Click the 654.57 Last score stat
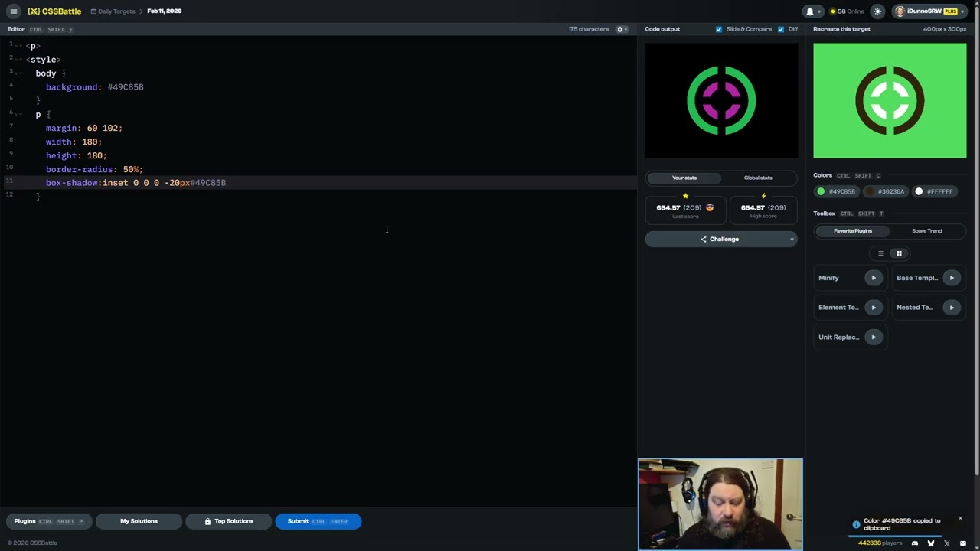The width and height of the screenshot is (980, 551). click(x=684, y=211)
